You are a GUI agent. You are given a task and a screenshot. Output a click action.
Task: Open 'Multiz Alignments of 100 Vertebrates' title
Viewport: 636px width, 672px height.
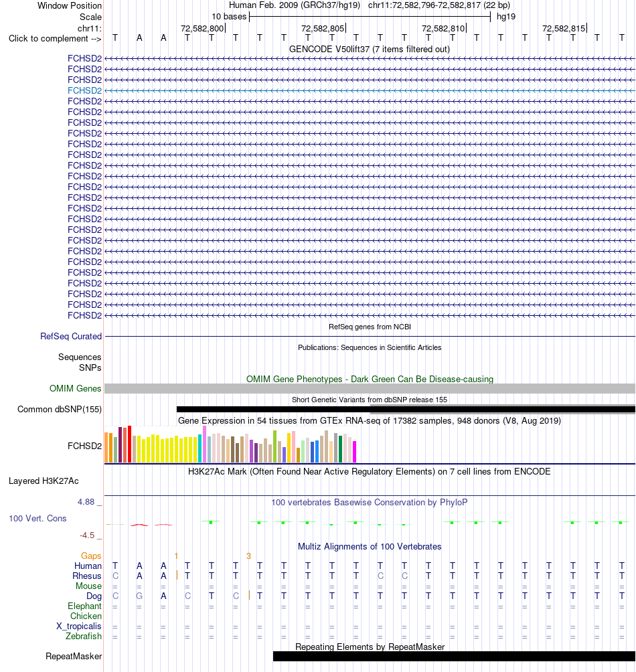click(370, 547)
